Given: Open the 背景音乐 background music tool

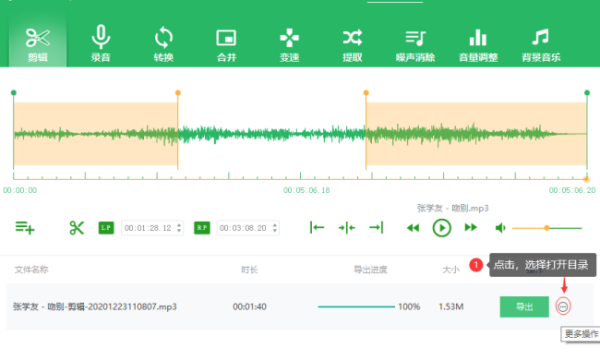Looking at the screenshot, I should (541, 45).
